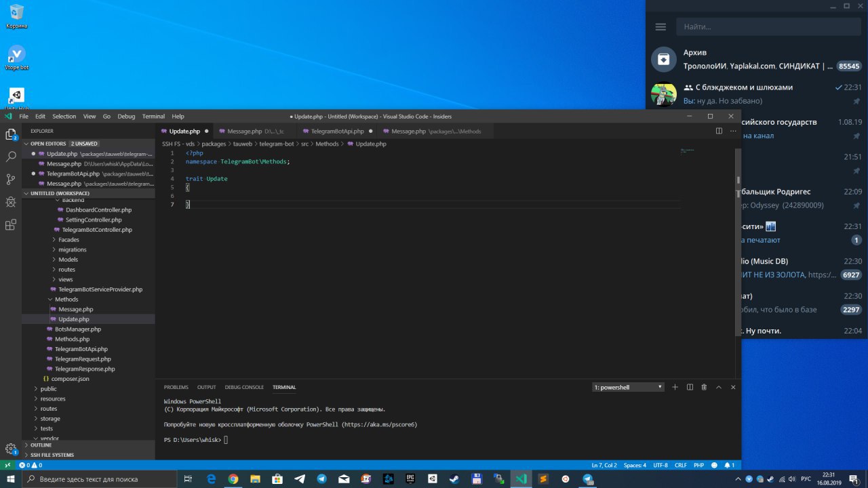Change language mode via PHP status item

pyautogui.click(x=698, y=466)
